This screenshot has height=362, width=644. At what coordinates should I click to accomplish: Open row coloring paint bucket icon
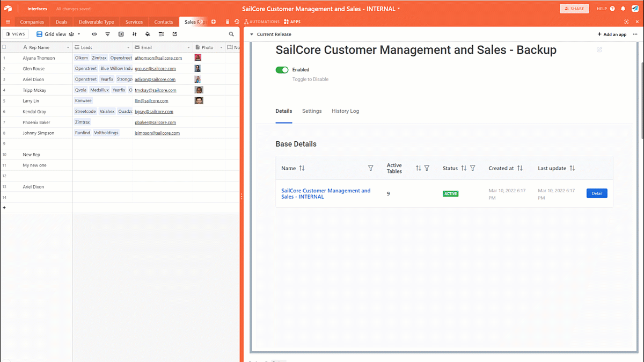148,34
